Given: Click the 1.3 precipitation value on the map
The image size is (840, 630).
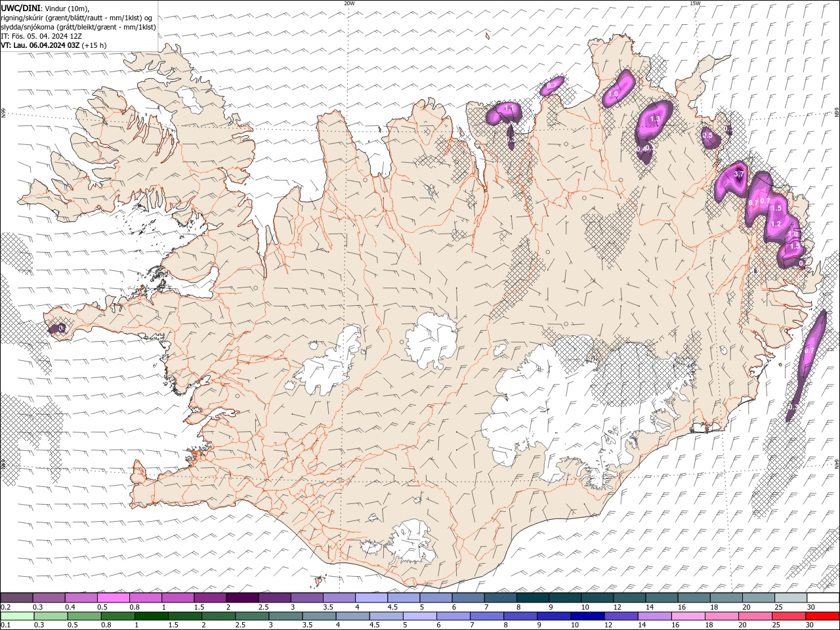Looking at the screenshot, I should (x=654, y=119).
